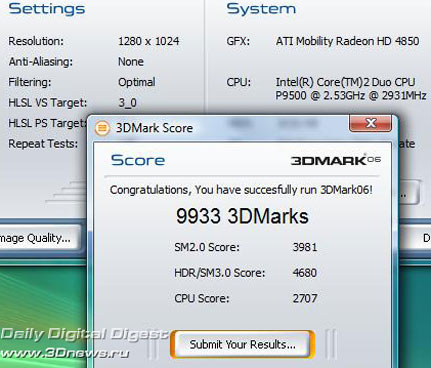Screen dimensions: 431x368
Task: Select the Resolution value 1280 x 1024
Action: click(x=149, y=41)
